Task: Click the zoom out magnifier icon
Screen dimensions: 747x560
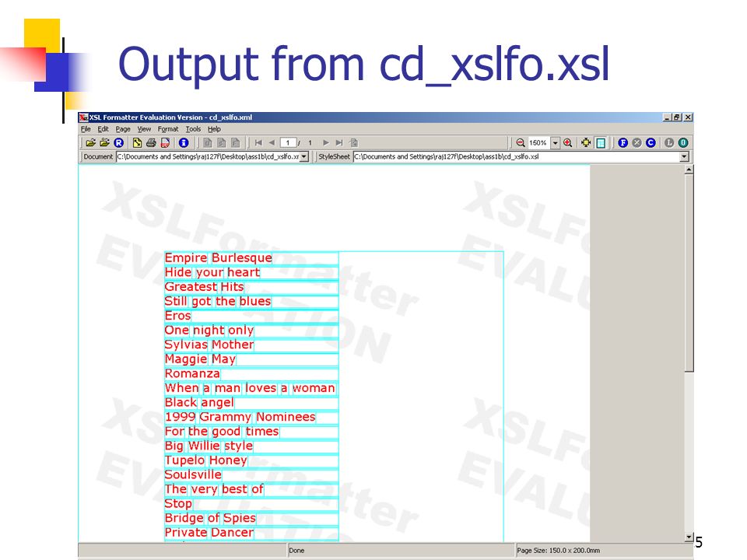Action: 521,142
